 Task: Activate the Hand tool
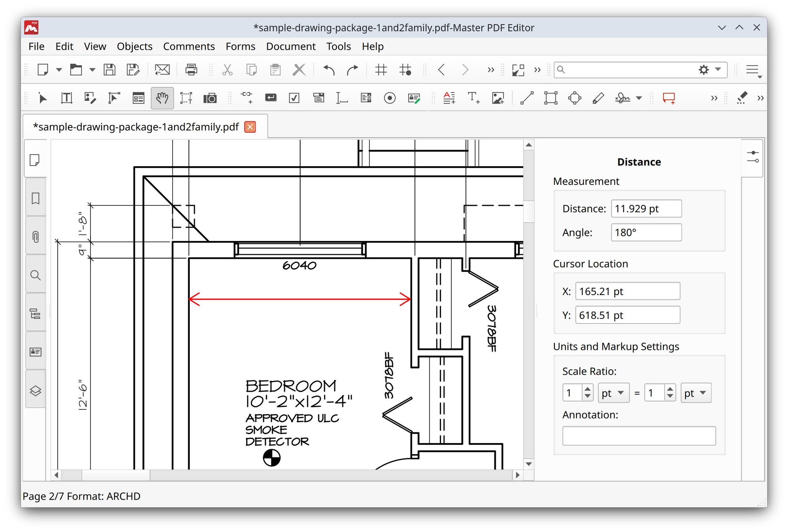(x=162, y=98)
